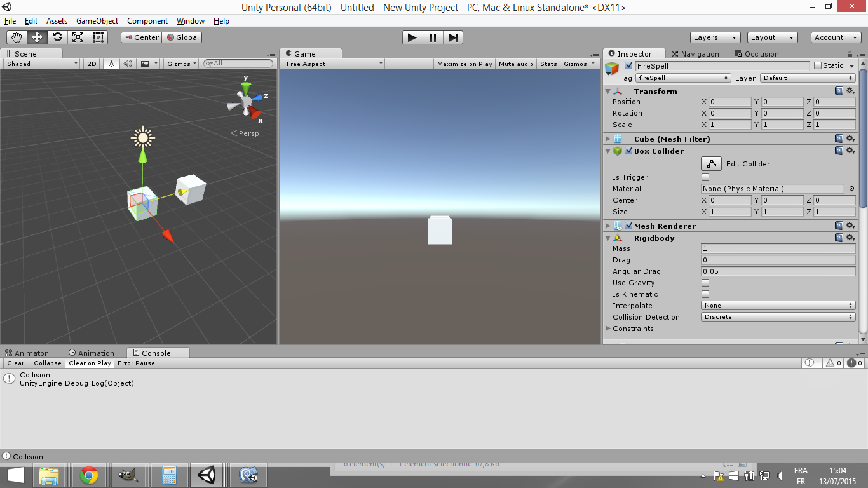
Task: Start Play mode with the Play button
Action: 412,37
